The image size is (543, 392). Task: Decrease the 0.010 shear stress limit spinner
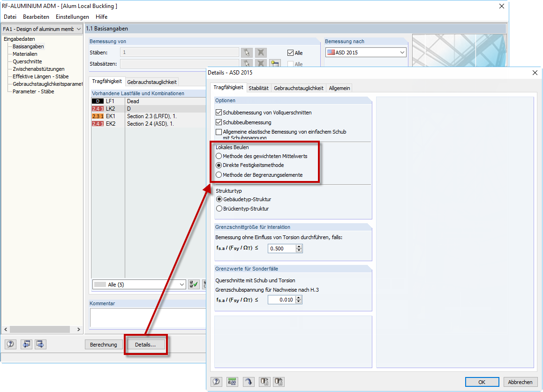click(x=299, y=302)
